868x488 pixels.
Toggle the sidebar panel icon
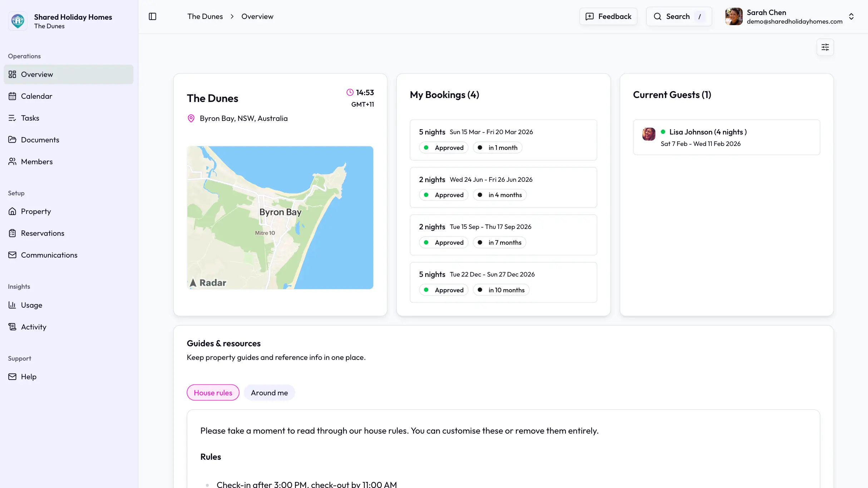[152, 16]
